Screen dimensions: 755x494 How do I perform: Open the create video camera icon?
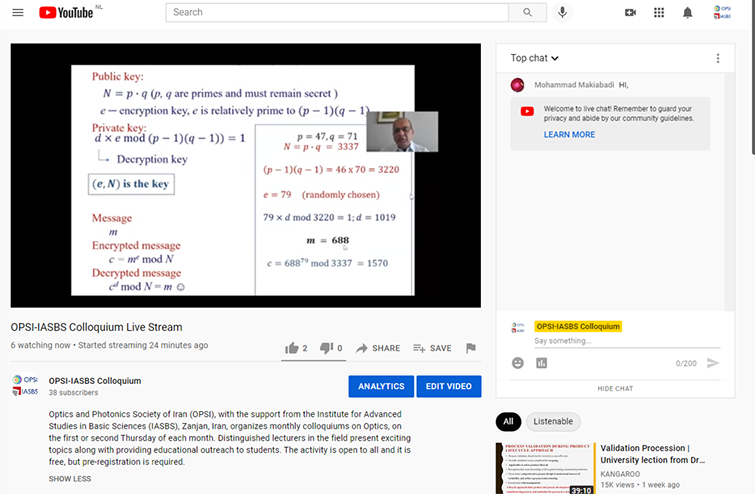click(630, 12)
